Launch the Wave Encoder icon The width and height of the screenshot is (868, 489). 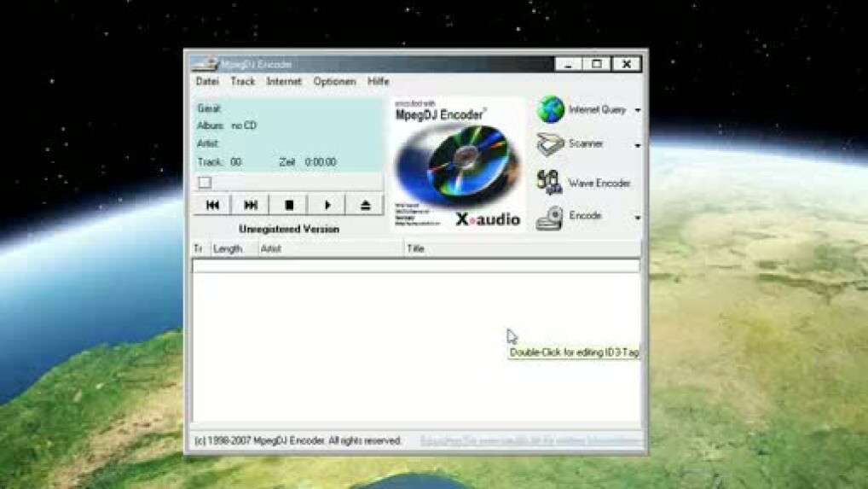click(550, 182)
